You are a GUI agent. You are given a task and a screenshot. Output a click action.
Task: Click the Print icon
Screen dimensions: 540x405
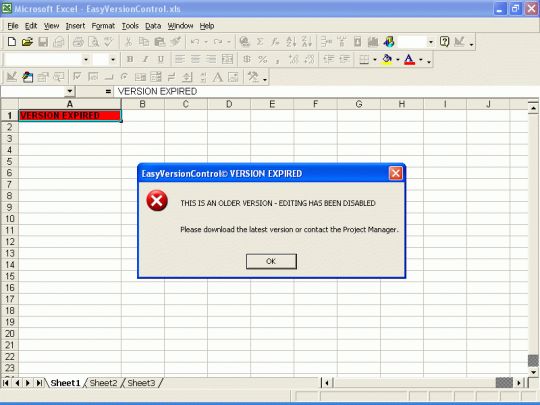tap(78, 42)
